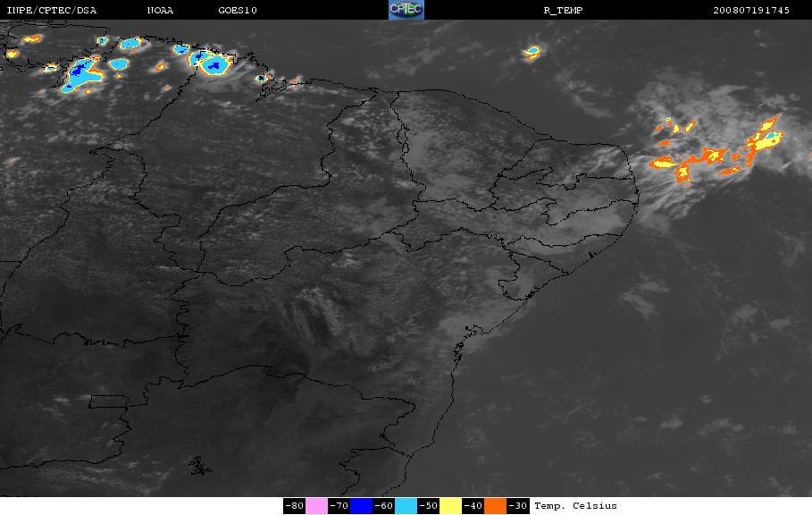This screenshot has width=812, height=515.
Task: Select the pink -80 to -70 swatch
Action: coord(316,506)
